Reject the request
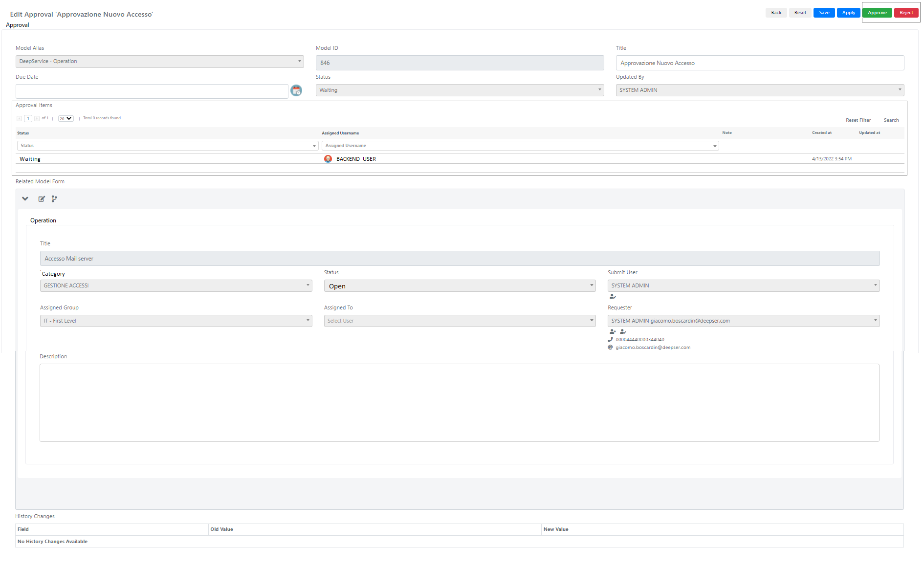924x568 pixels. 906,13
